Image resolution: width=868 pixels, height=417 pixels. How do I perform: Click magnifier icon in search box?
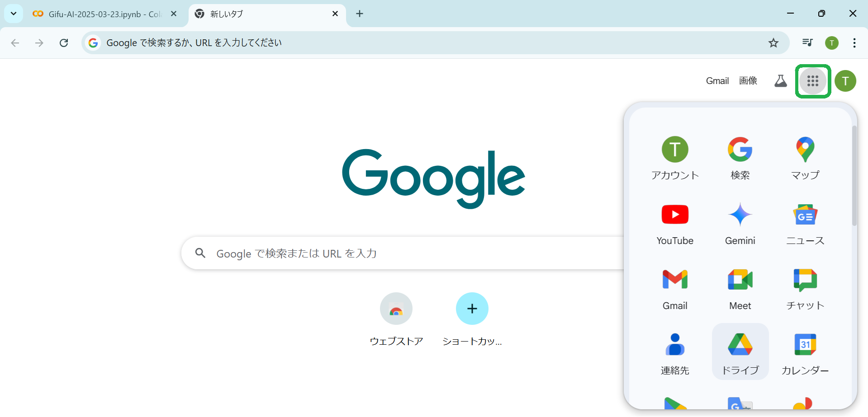(200, 253)
